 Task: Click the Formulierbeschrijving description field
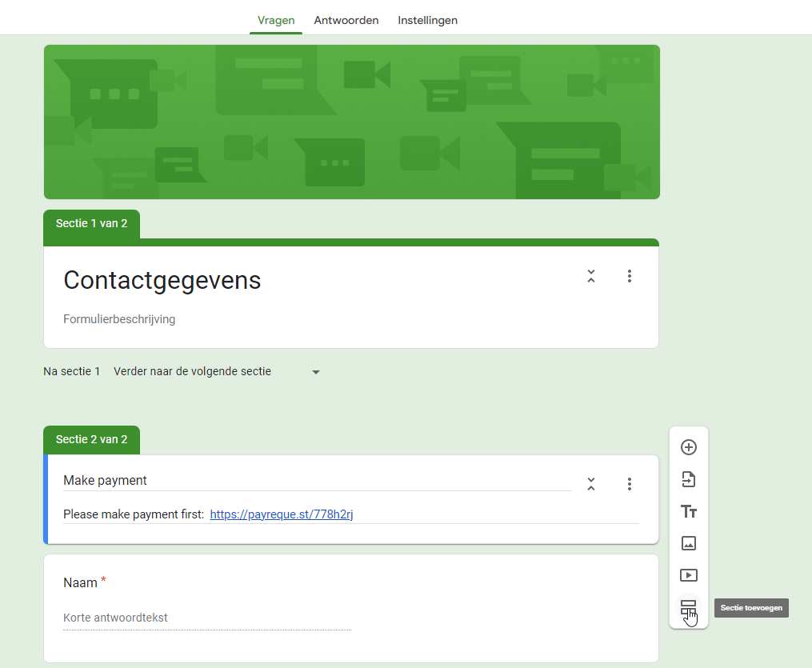tap(119, 318)
